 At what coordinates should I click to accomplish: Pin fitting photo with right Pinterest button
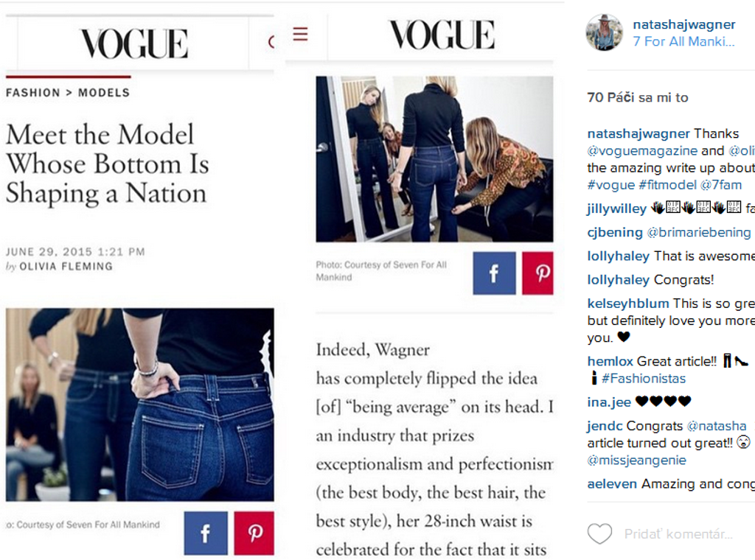pyautogui.click(x=537, y=273)
